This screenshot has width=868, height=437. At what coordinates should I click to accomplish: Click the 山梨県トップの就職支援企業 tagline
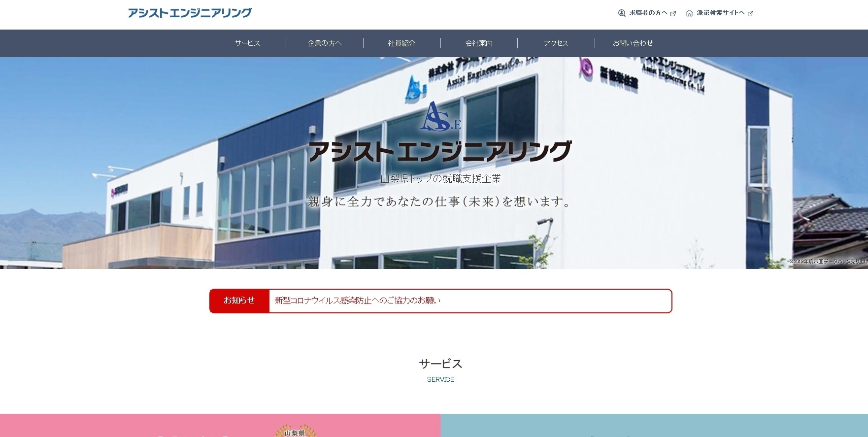[x=440, y=178]
